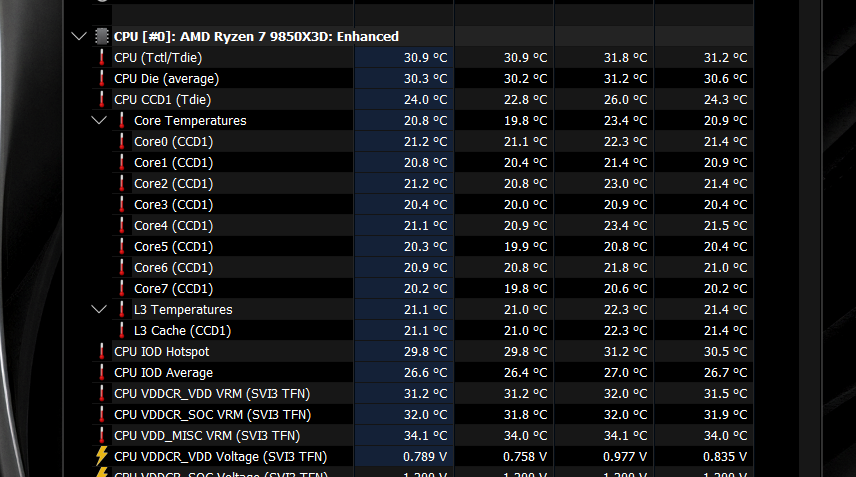Image resolution: width=856 pixels, height=477 pixels.
Task: Select the L3 Temperatures label
Action: [183, 310]
